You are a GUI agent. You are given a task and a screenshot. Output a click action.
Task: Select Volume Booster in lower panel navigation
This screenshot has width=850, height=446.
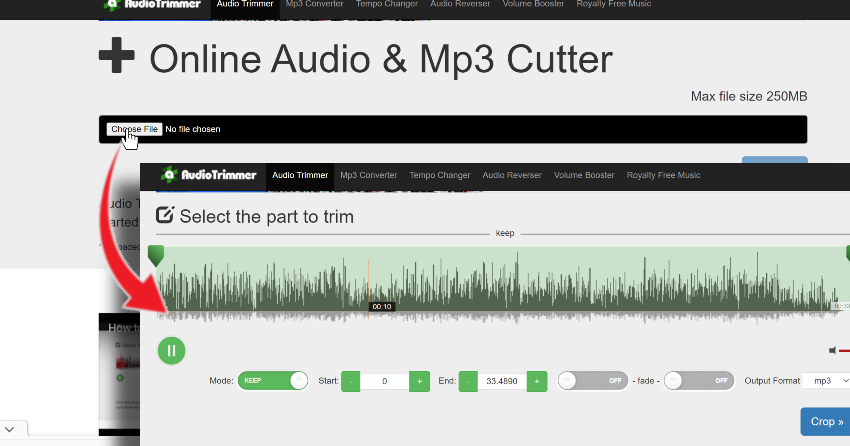click(584, 176)
